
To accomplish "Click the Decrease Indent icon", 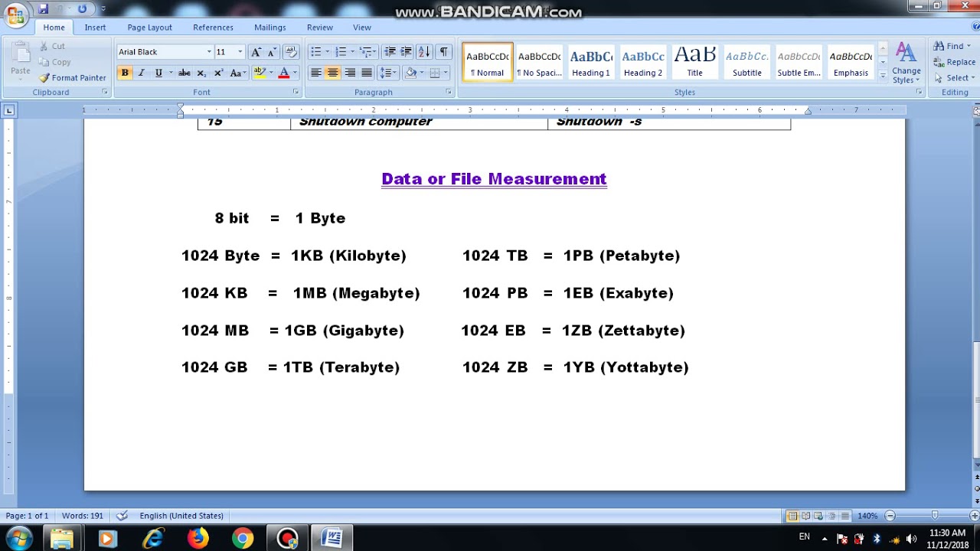I will 390,52.
